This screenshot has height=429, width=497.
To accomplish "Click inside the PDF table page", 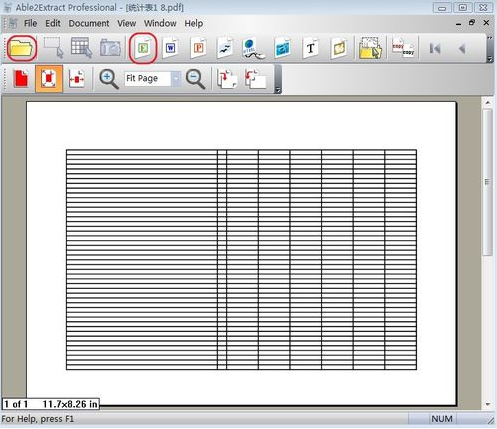I will (x=241, y=259).
